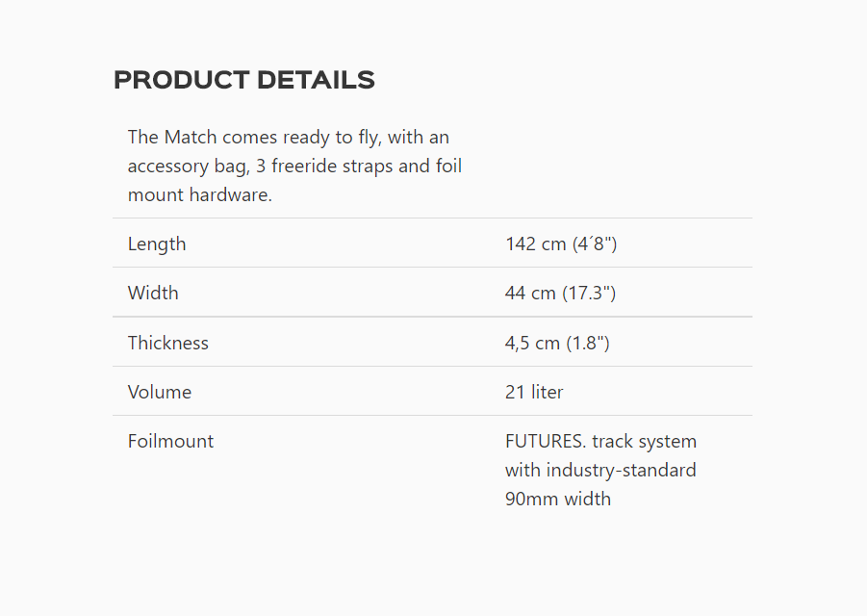Select the Length label

point(157,244)
